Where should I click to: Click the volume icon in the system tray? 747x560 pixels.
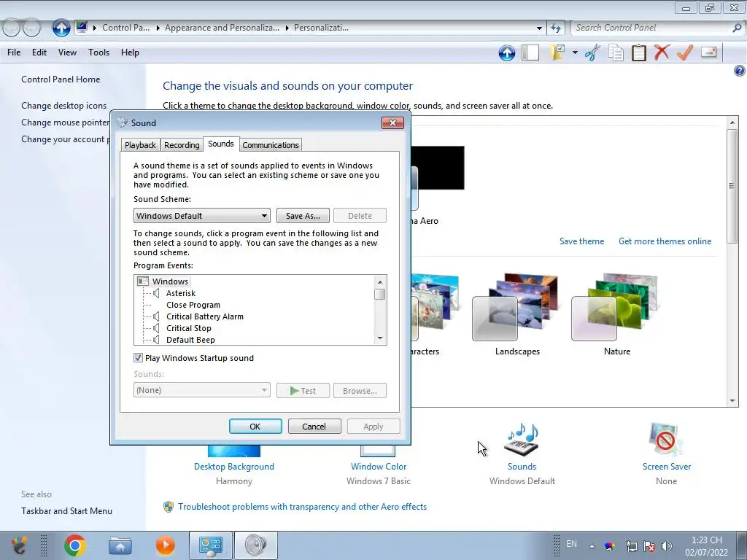click(x=667, y=546)
